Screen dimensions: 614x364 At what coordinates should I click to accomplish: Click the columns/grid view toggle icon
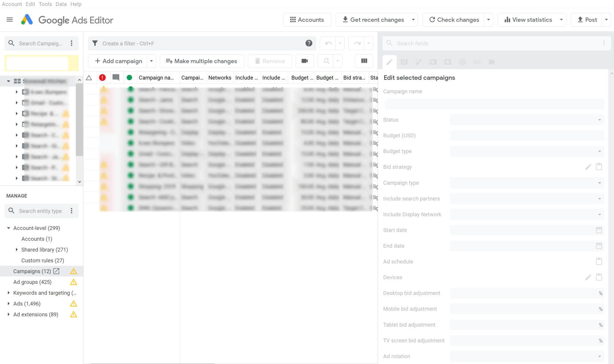click(364, 61)
